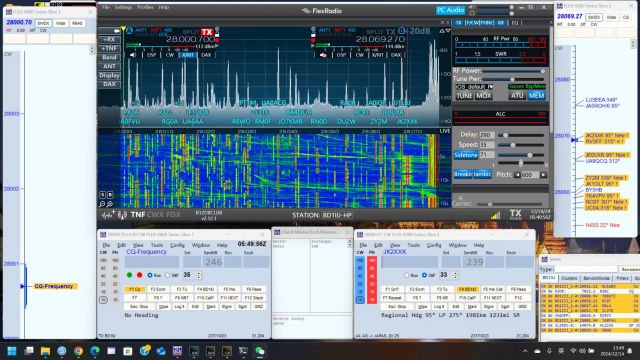640x360 pixels.
Task: Click red TX indicator on slice A
Action: 207,32
